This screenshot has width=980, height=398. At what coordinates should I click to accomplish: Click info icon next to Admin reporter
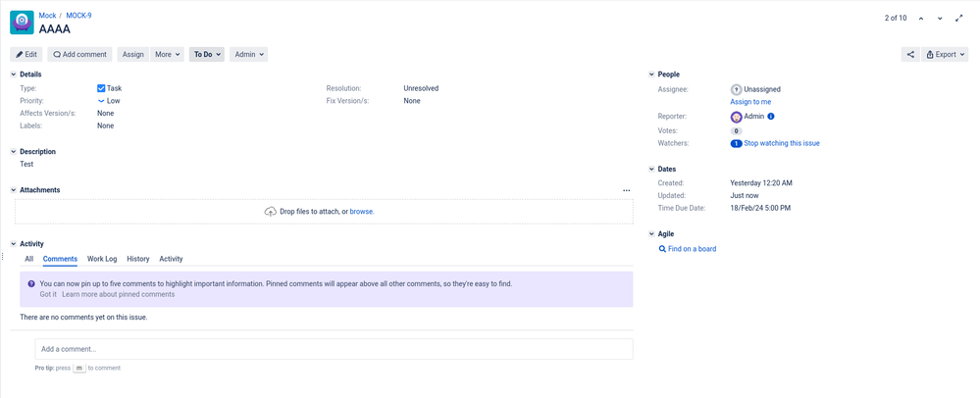[x=771, y=117]
